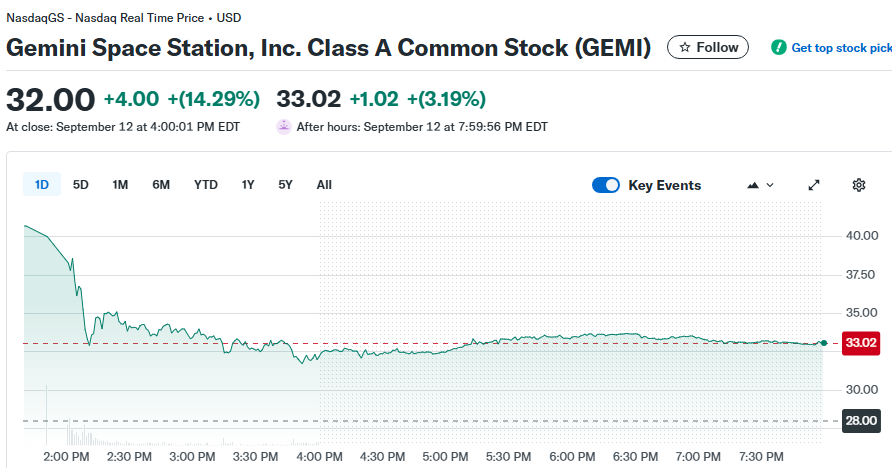Follow the GEMI stock

pos(707,47)
